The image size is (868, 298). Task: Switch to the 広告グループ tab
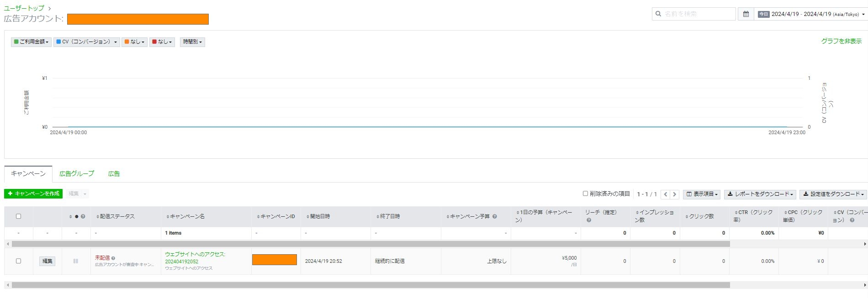[77, 174]
